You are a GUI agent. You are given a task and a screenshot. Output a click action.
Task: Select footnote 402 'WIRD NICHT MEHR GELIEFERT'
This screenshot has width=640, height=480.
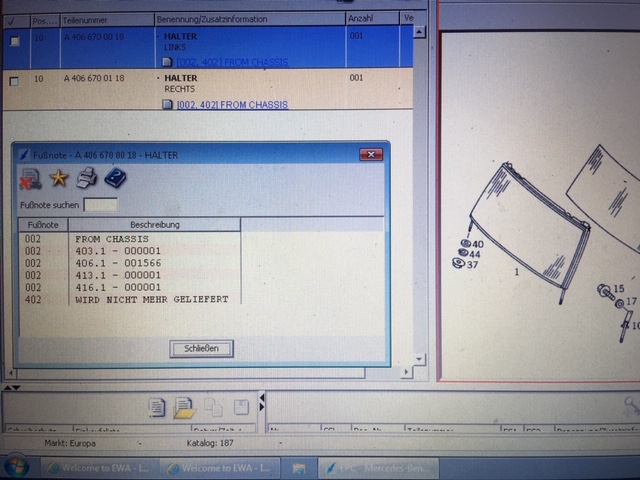click(130, 299)
